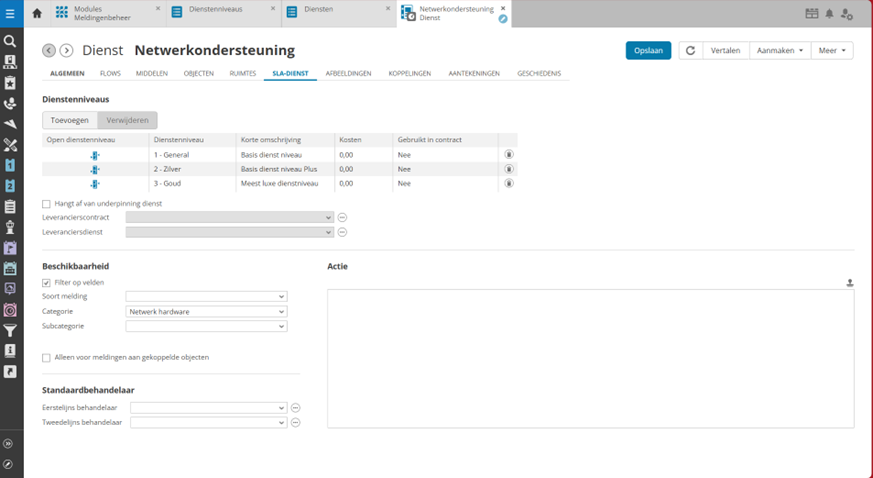873x478 pixels.
Task: Switch to the Koppelingen tab
Action: 409,74
